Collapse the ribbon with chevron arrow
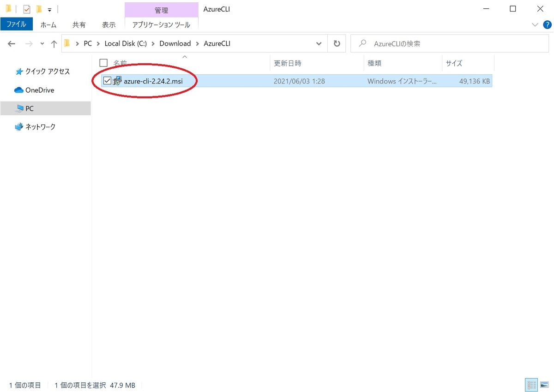554x392 pixels. point(535,24)
